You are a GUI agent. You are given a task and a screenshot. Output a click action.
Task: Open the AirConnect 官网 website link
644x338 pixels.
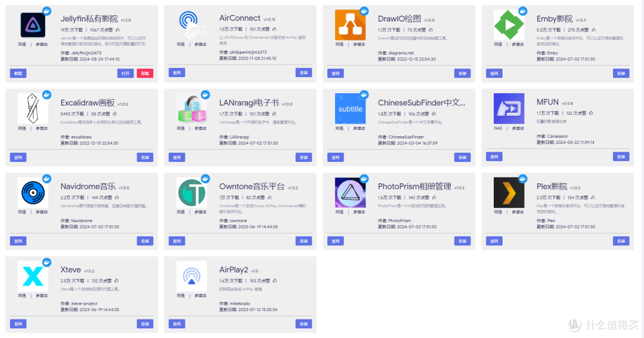(x=177, y=72)
